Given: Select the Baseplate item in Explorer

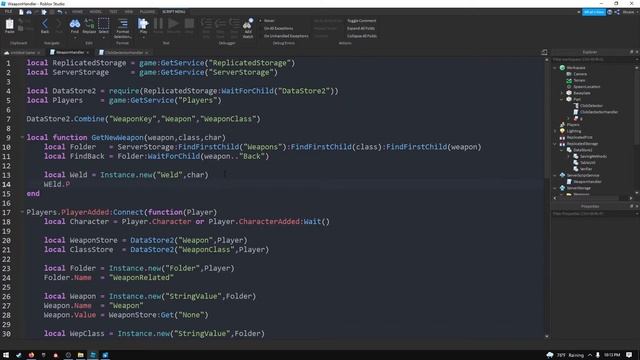Looking at the screenshot, I should tap(582, 93).
